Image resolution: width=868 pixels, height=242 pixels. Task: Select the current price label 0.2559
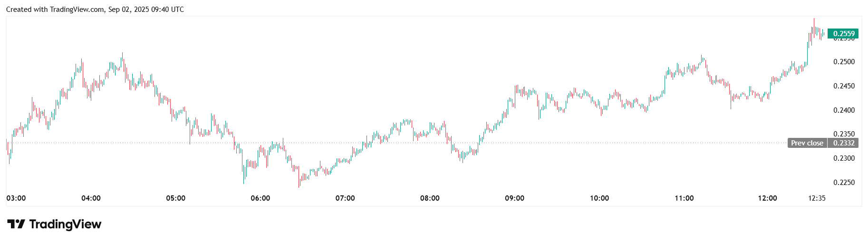pos(843,34)
